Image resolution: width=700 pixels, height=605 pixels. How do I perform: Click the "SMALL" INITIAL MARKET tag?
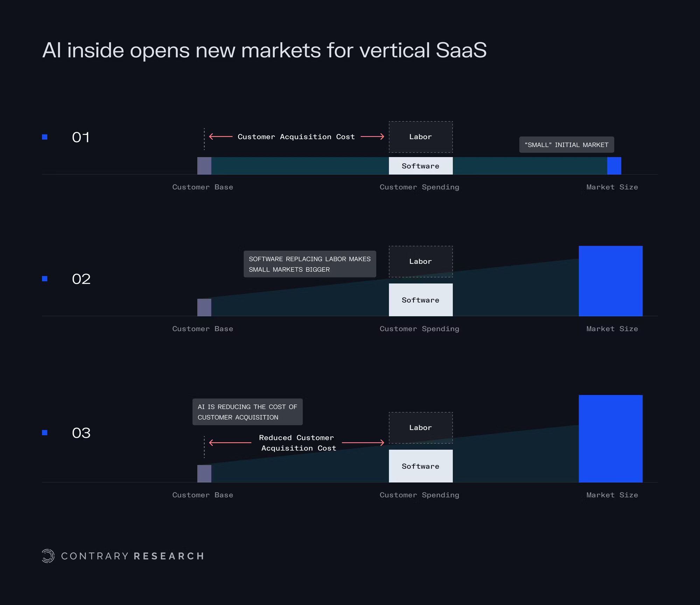tap(566, 145)
